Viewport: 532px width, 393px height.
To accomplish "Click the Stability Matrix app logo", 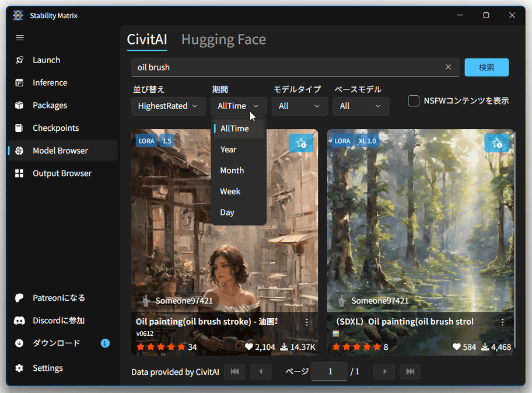I will [18, 15].
